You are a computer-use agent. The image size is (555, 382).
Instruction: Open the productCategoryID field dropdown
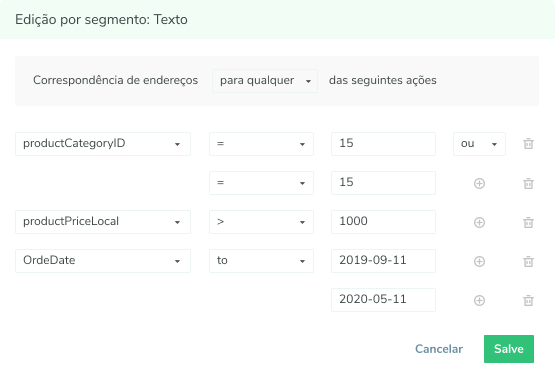[103, 144]
